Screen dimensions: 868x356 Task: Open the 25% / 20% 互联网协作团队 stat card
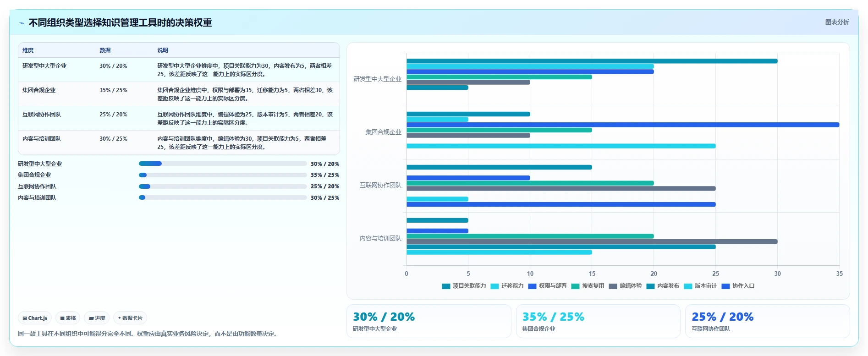[x=767, y=321]
